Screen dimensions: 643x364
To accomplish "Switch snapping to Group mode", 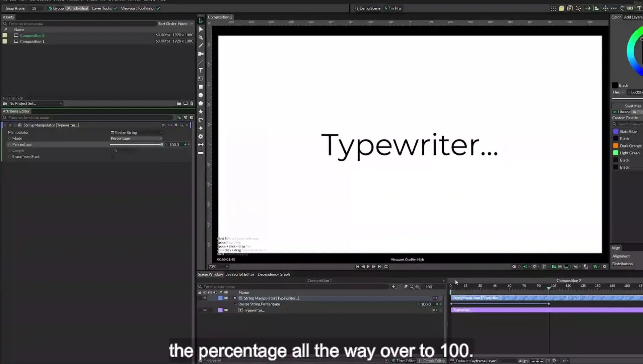I will (56, 8).
